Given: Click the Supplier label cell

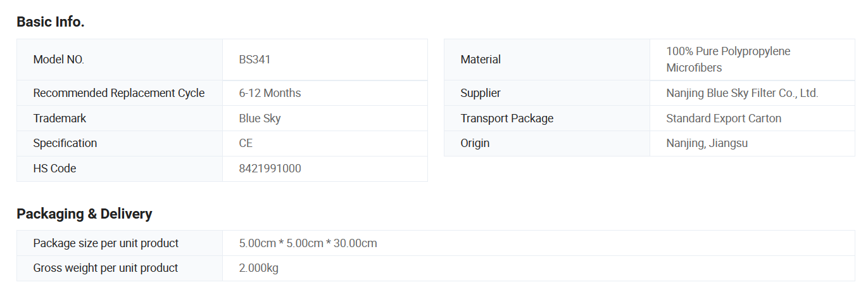Looking at the screenshot, I should click(x=547, y=93).
